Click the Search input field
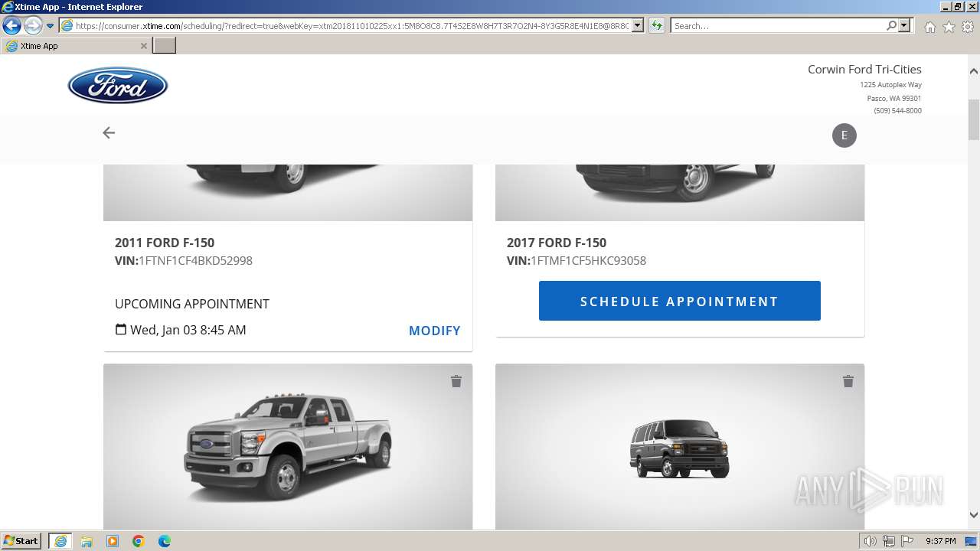The height and width of the screenshot is (551, 980). click(x=778, y=25)
